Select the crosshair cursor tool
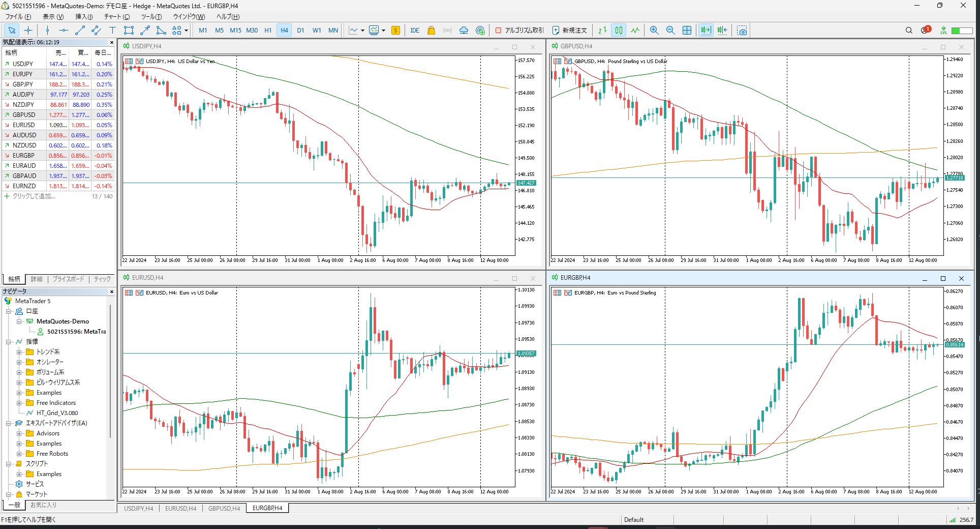The width and height of the screenshot is (980, 529). click(x=28, y=31)
